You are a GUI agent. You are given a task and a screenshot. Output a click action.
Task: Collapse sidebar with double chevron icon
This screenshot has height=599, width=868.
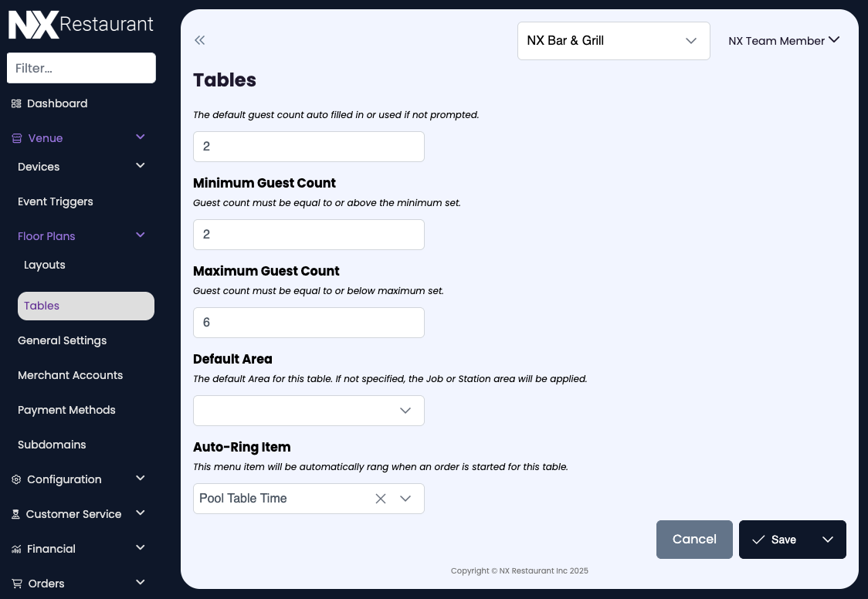click(200, 41)
